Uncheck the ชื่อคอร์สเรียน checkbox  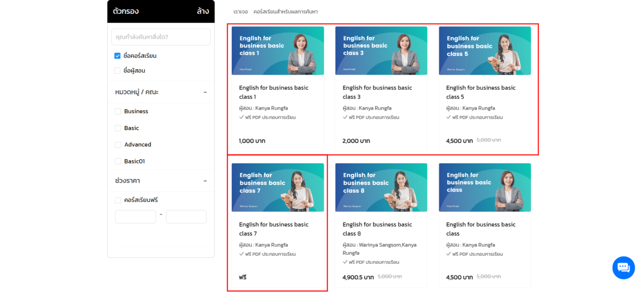click(x=117, y=56)
